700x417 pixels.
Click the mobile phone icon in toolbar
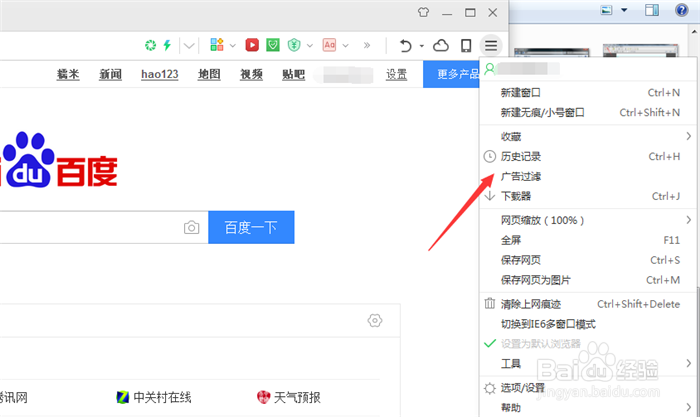(x=466, y=45)
